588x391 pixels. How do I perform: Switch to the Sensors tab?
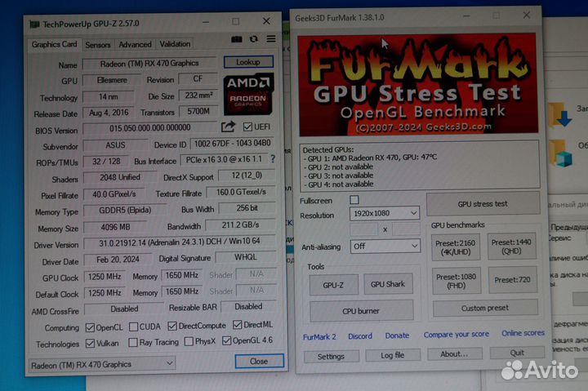98,45
